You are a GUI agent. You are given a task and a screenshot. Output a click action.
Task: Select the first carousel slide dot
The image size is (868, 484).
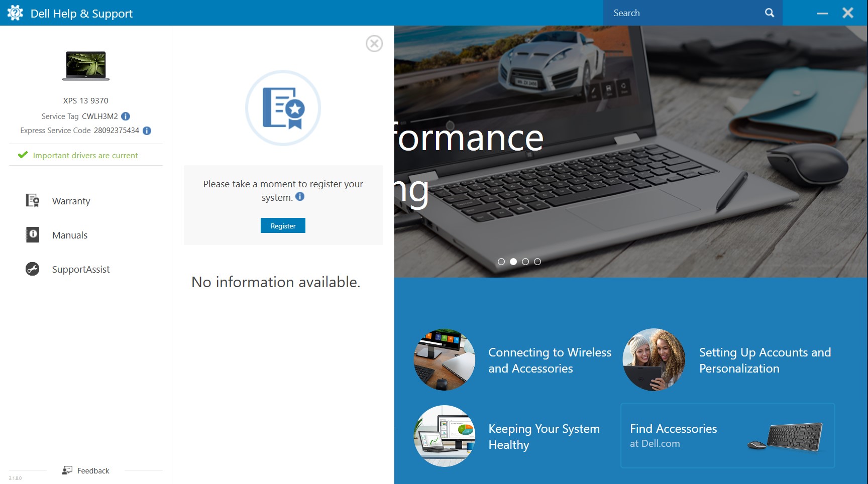(x=501, y=262)
